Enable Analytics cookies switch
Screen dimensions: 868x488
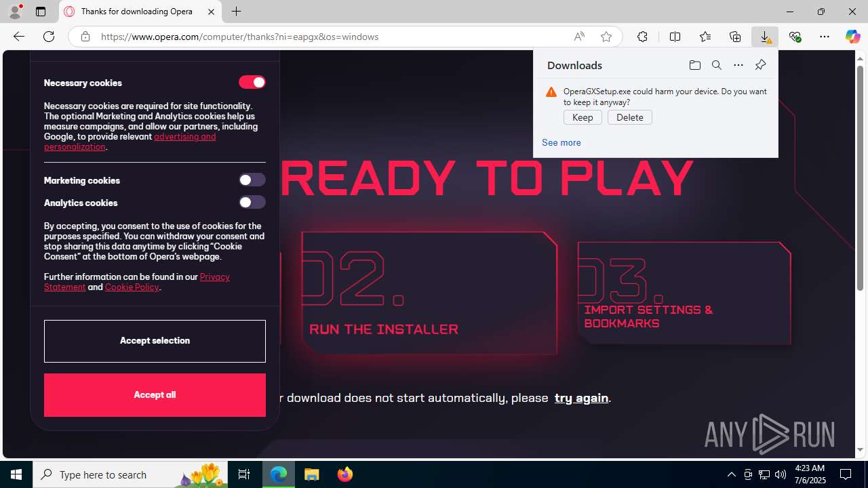point(252,202)
